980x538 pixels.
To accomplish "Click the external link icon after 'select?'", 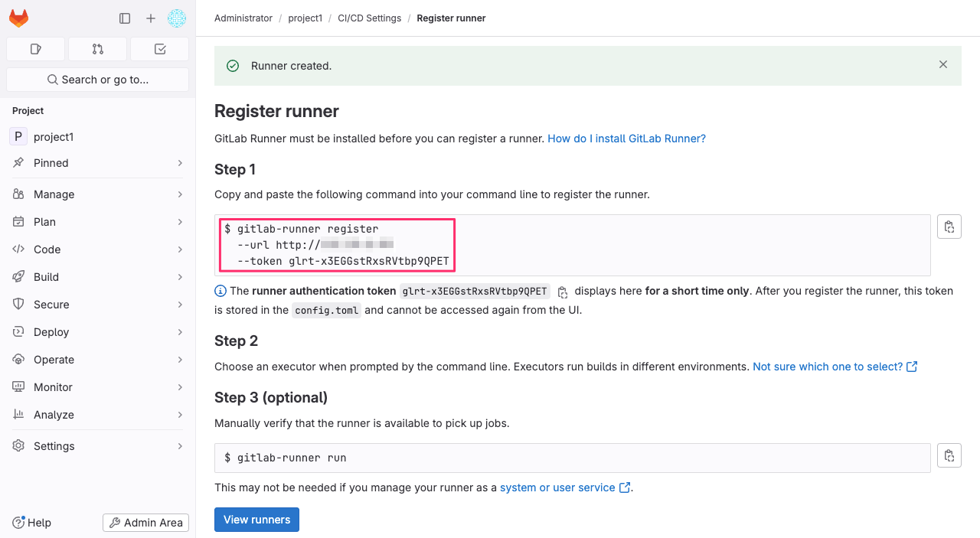I will tap(912, 367).
